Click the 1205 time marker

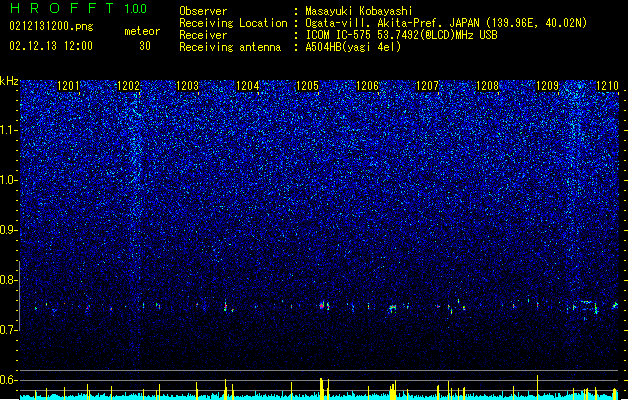307,85
